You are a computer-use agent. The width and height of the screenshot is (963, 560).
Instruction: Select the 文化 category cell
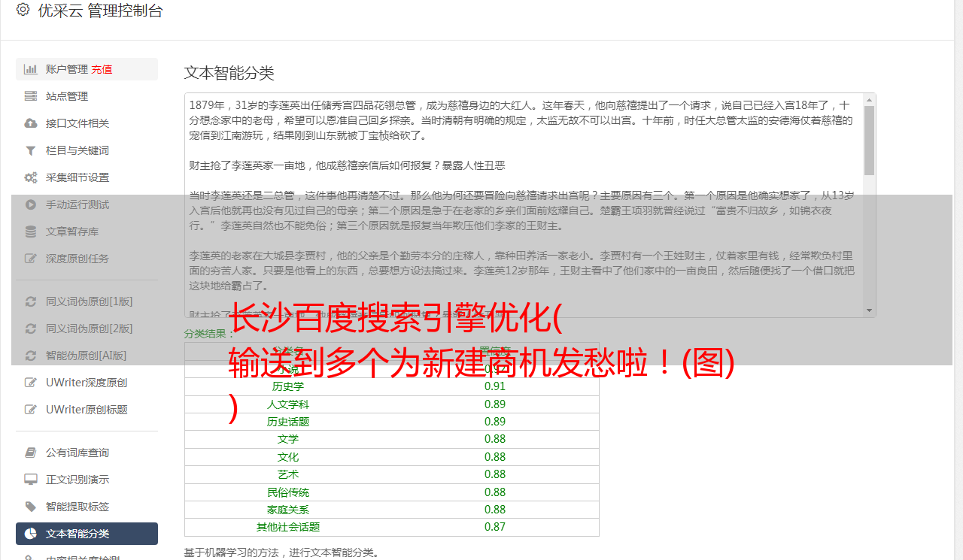(288, 457)
